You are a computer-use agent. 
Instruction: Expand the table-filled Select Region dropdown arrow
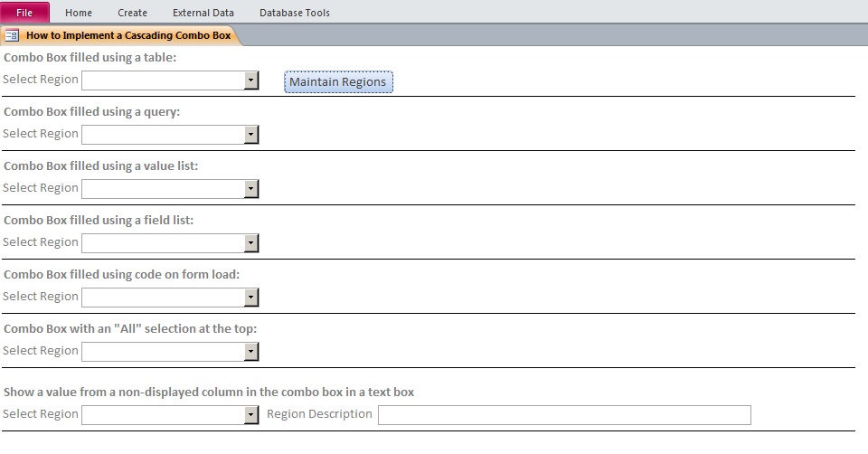[x=250, y=80]
